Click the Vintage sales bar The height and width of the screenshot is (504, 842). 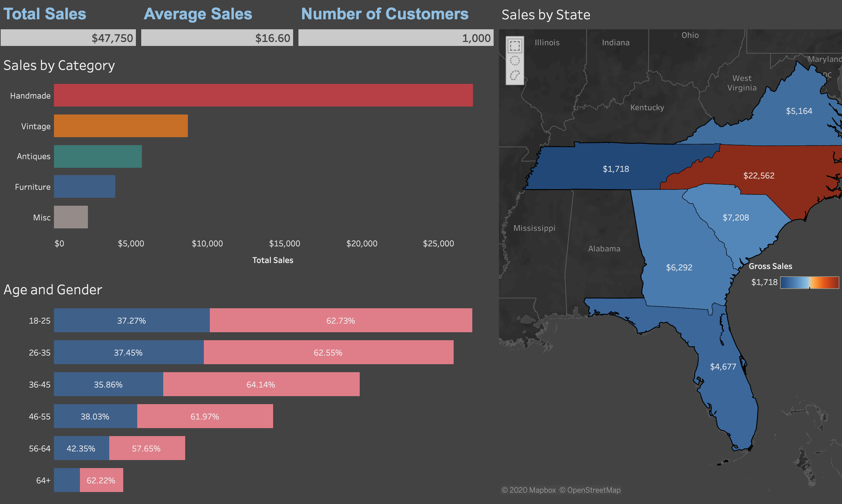pos(121,126)
